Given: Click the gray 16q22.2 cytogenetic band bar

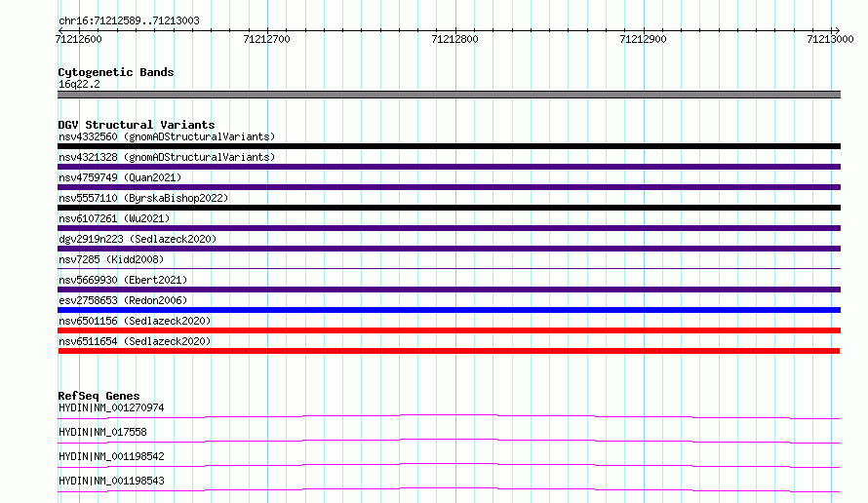Looking at the screenshot, I should point(449,95).
